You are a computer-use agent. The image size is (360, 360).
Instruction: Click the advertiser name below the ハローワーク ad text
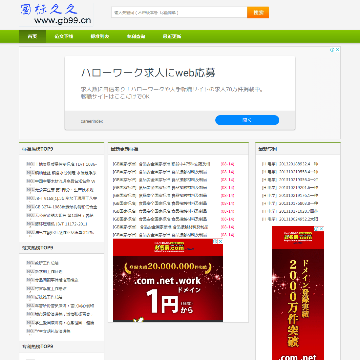pos(92,121)
